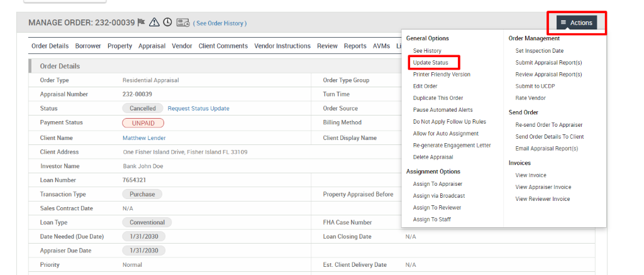Viewport: 644px width, 275px height.
Task: Choose Do Not Apply Follow Up Rules
Action: [449, 122]
